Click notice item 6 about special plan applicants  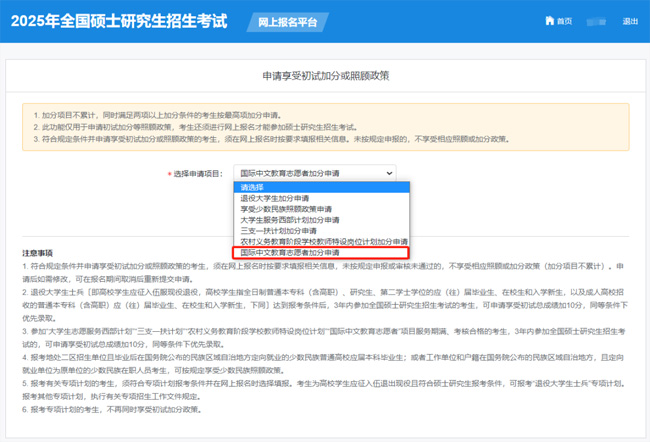pyautogui.click(x=112, y=410)
